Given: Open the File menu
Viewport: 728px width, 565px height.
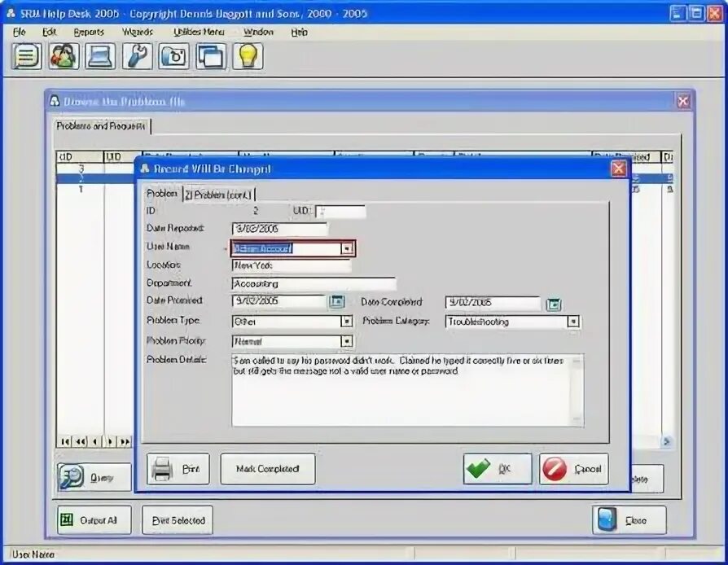Looking at the screenshot, I should tap(19, 32).
